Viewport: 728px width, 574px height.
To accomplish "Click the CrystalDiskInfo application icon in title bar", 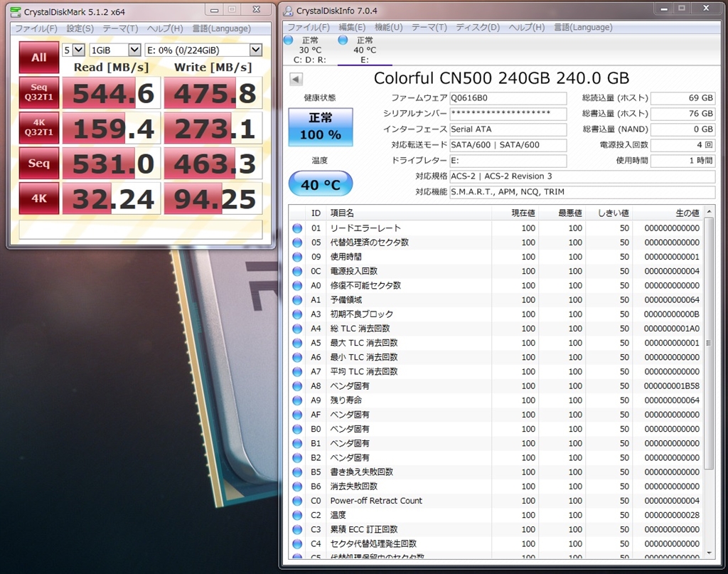I will pos(287,11).
